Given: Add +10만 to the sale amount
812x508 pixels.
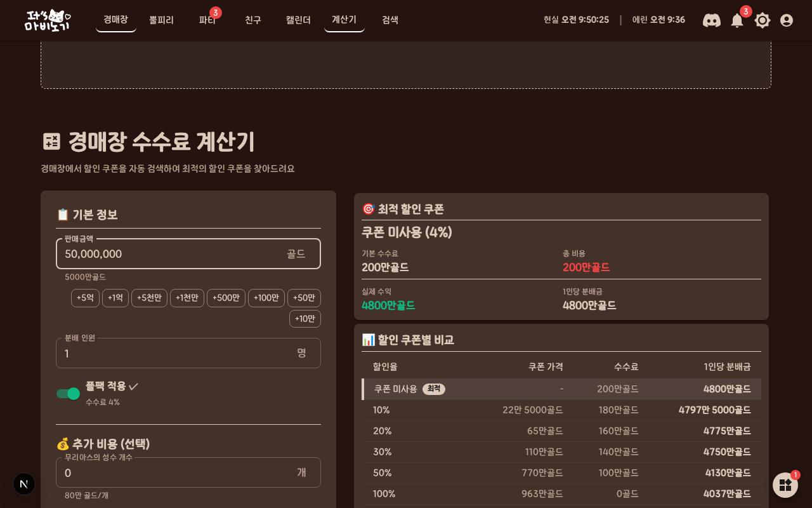Looking at the screenshot, I should (305, 319).
